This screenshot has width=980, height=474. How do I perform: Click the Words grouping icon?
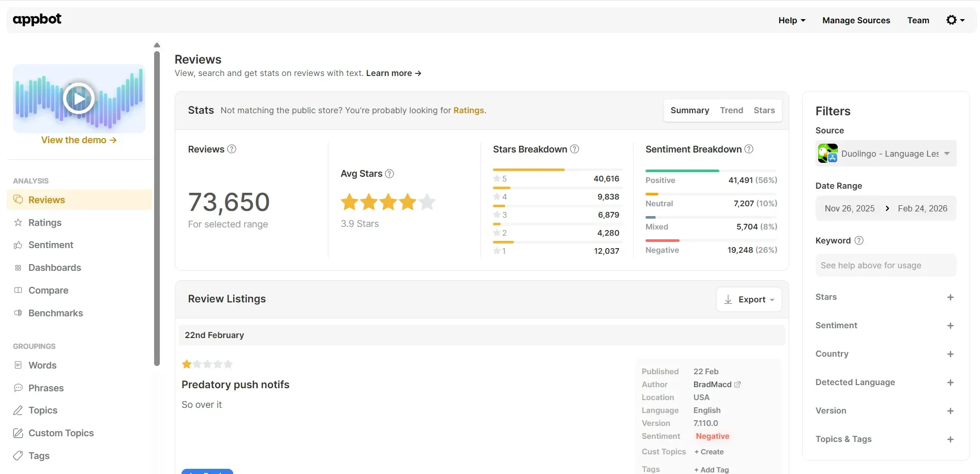18,365
